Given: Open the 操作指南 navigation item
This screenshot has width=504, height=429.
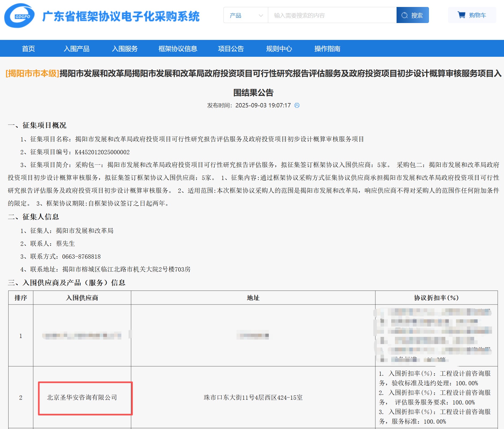Looking at the screenshot, I should tap(327, 48).
